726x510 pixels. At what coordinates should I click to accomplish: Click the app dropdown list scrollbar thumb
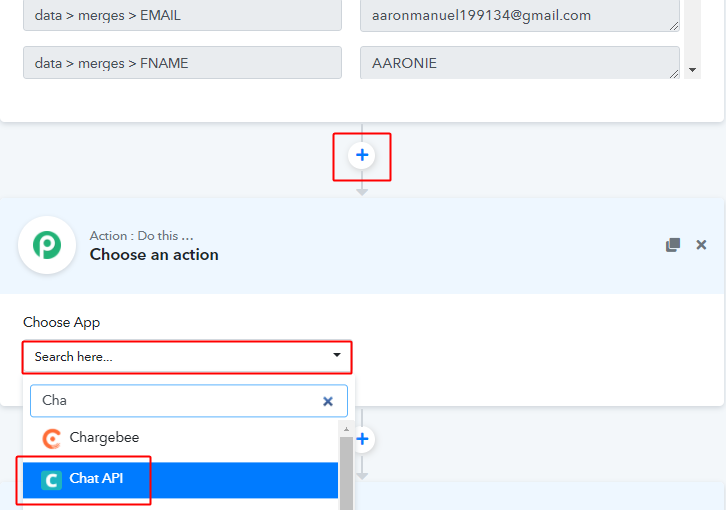click(x=346, y=473)
